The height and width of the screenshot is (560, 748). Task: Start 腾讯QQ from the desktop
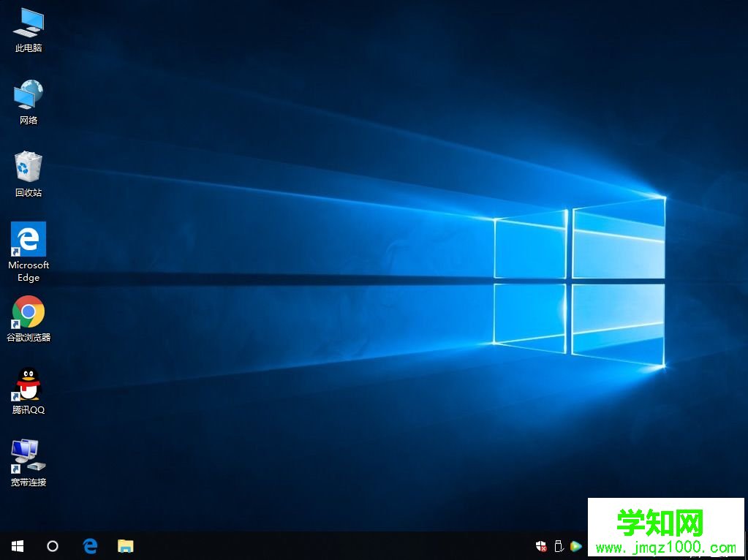(28, 383)
